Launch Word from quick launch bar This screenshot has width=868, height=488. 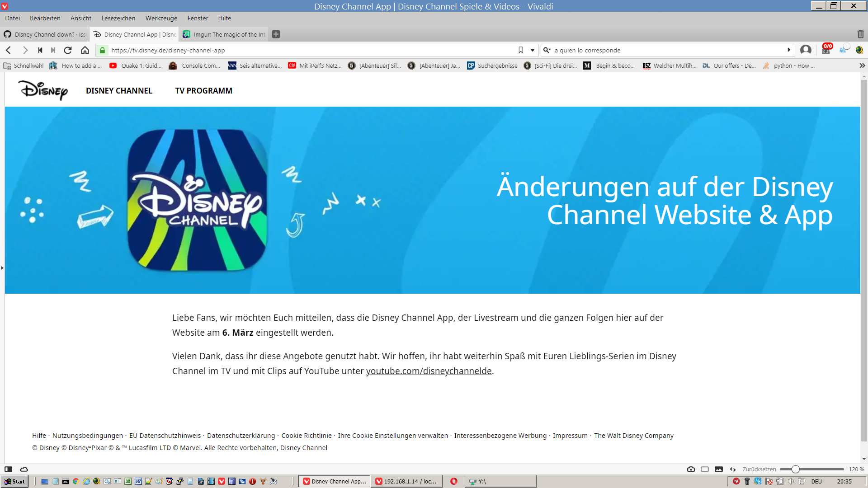tap(138, 481)
